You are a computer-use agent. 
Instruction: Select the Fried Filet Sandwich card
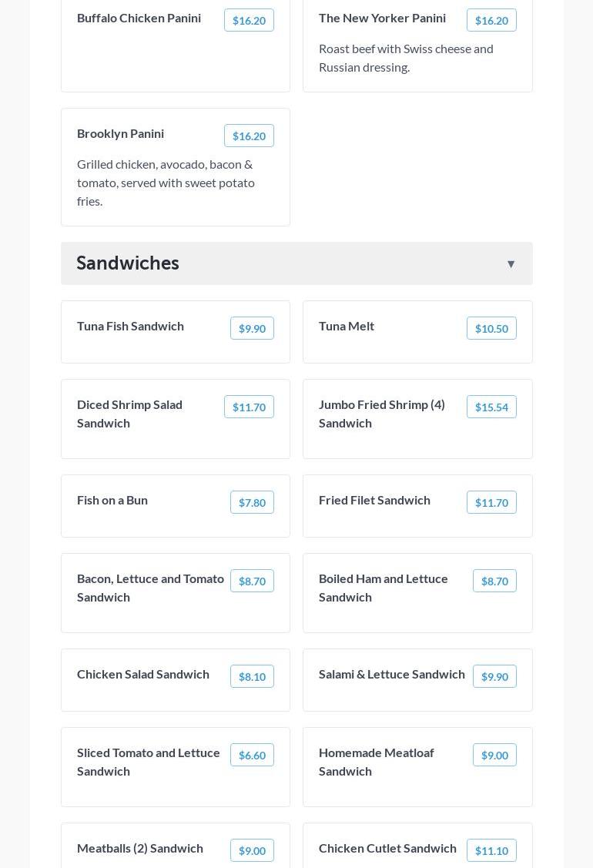click(375, 501)
